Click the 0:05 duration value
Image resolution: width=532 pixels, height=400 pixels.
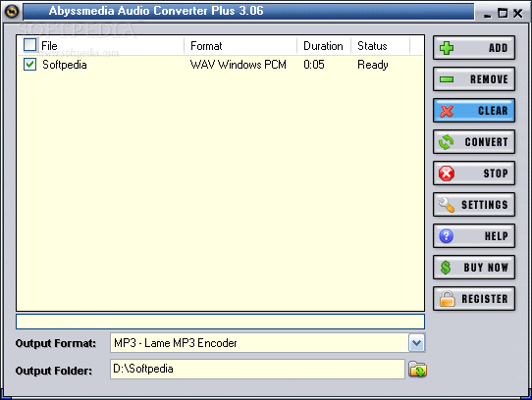314,65
